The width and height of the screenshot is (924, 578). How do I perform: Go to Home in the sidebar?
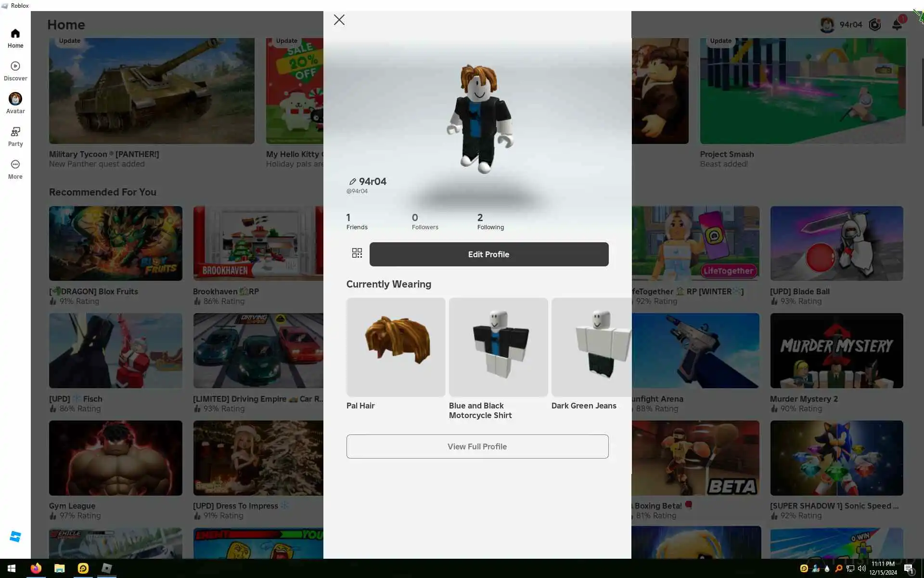tap(15, 34)
